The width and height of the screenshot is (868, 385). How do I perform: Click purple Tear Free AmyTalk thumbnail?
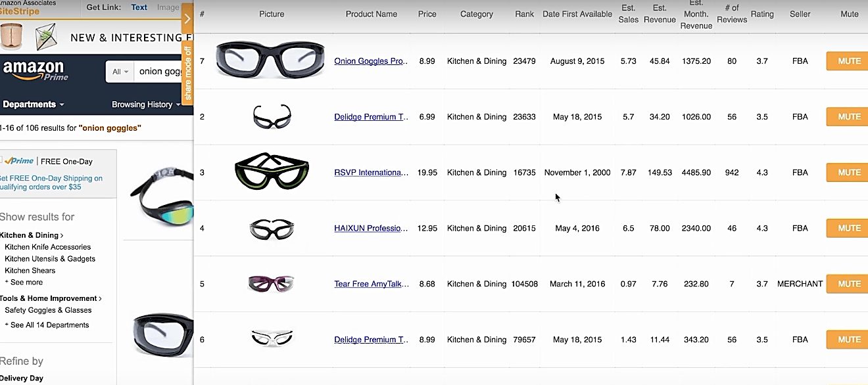point(271,284)
